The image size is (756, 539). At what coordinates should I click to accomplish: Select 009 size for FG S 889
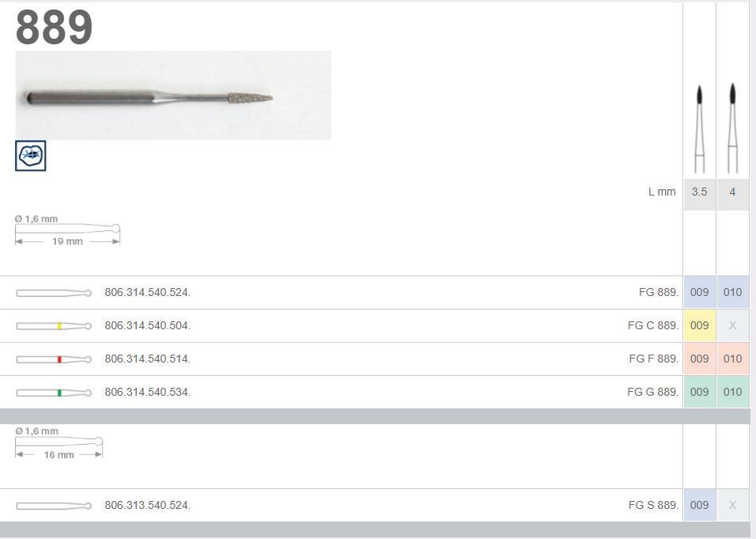[x=700, y=505]
